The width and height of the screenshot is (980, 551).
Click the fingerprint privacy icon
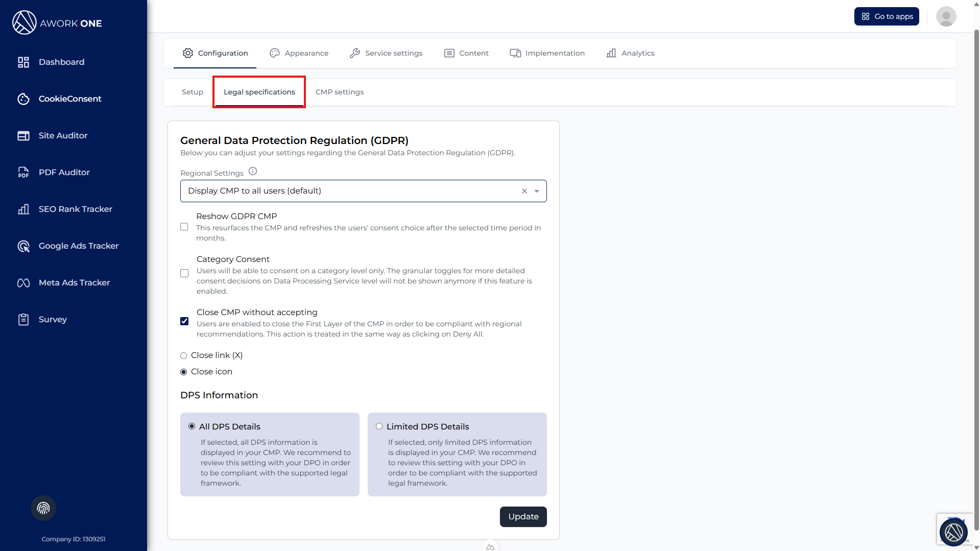pos(43,508)
